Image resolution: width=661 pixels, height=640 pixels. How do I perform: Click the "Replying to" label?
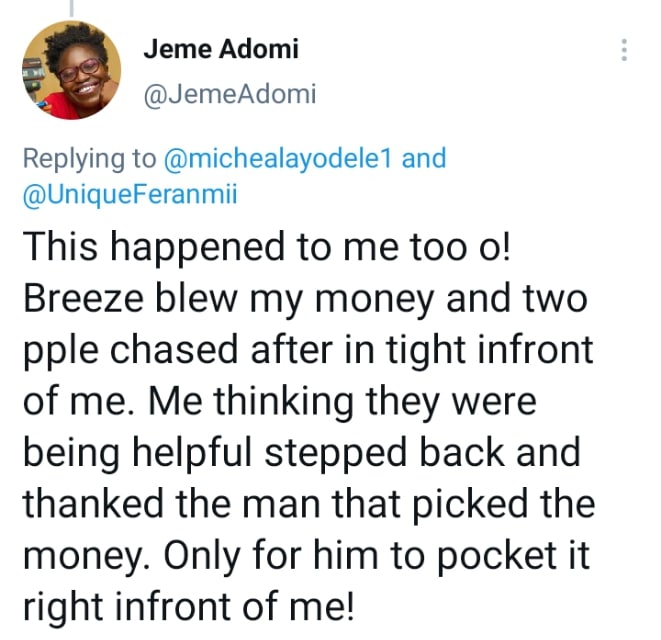coord(90,158)
